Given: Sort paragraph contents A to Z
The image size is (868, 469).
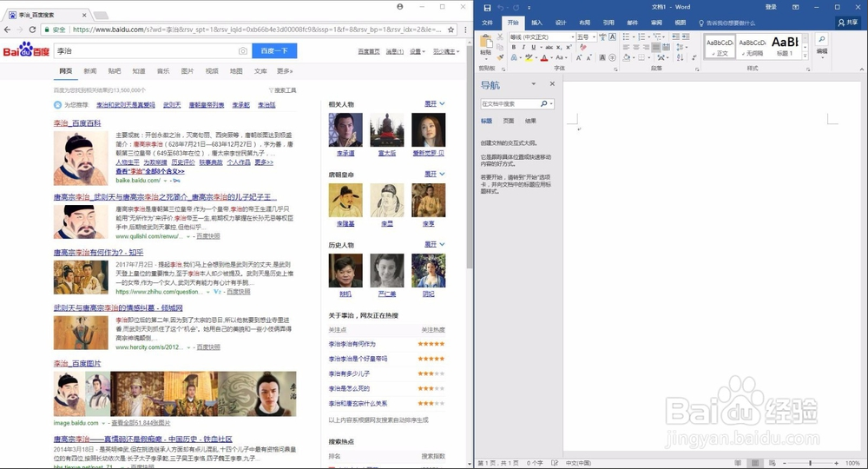Looking at the screenshot, I should [681, 57].
